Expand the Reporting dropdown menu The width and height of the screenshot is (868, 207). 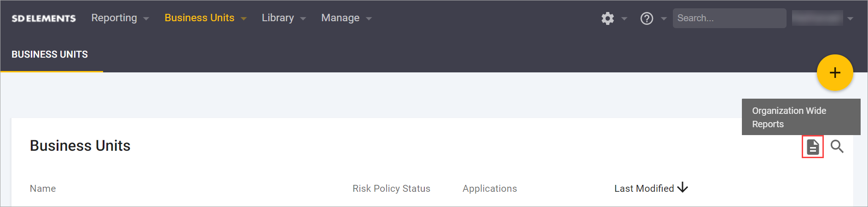120,18
